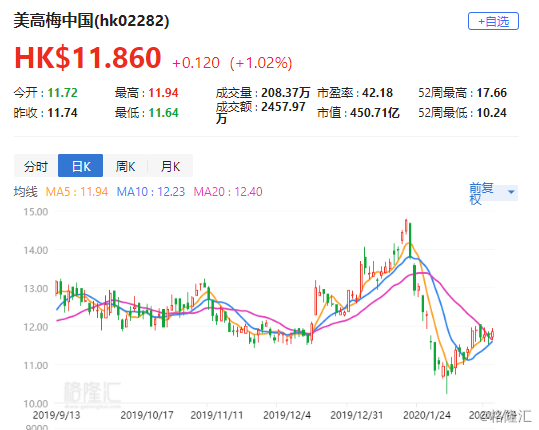539x430 pixels.
Task: Click the MA10 : 12.23 indicator label
Action: click(151, 192)
